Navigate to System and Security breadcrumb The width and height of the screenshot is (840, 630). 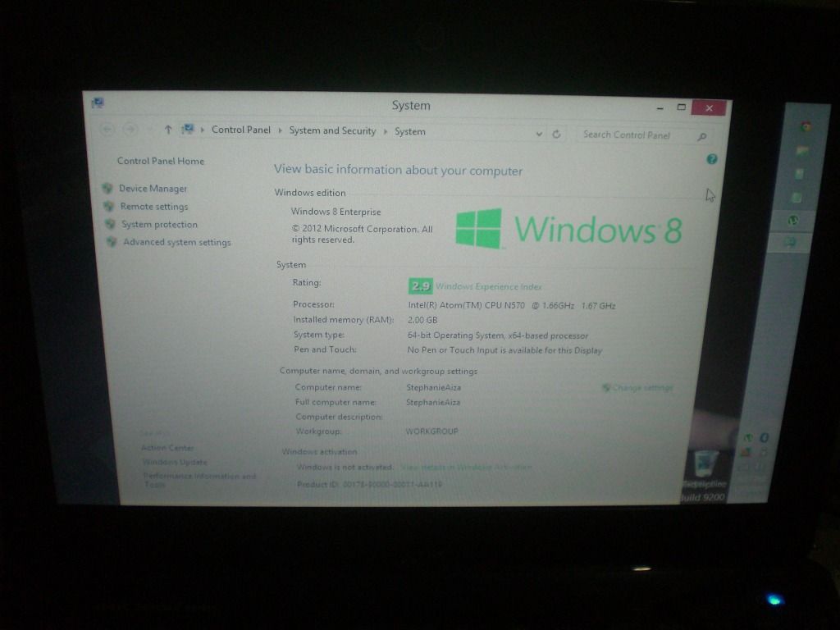pos(333,130)
